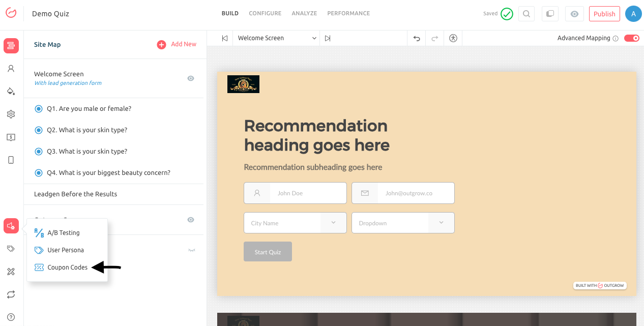Expand the Dropdown field chevron
Viewport: 644px width, 326px height.
441,223
